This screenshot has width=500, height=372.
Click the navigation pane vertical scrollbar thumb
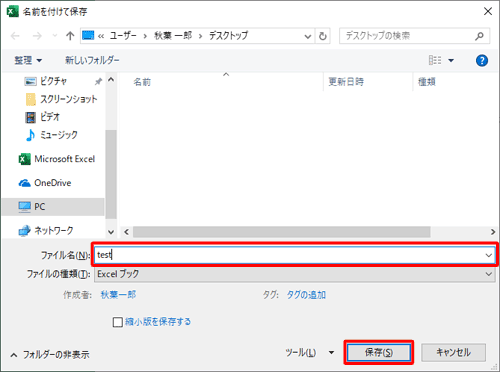111,174
